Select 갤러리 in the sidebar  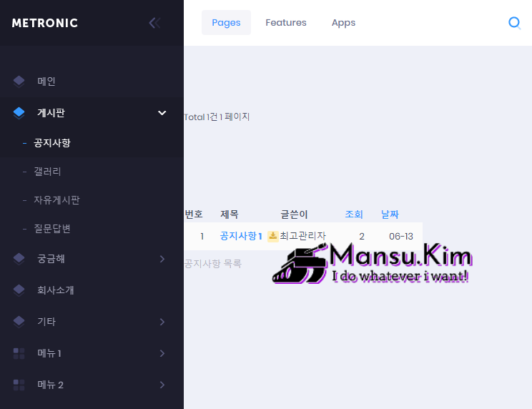47,172
